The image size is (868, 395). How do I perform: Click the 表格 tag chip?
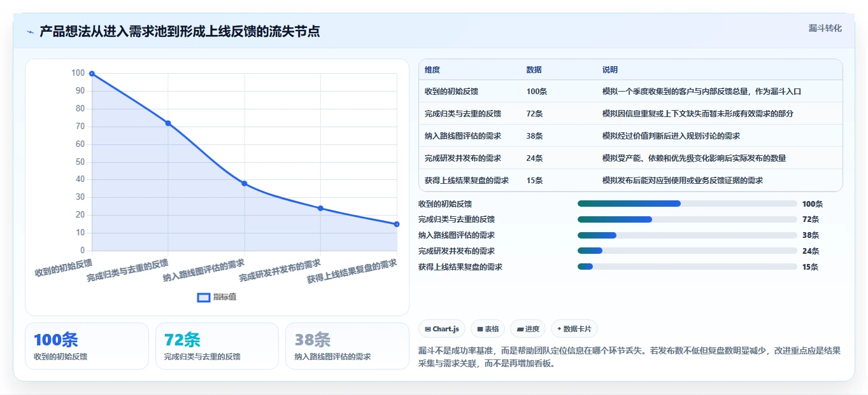[x=488, y=329]
